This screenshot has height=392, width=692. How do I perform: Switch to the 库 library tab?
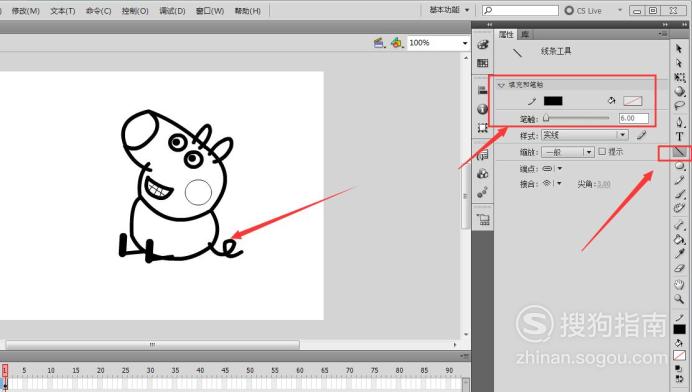click(524, 34)
